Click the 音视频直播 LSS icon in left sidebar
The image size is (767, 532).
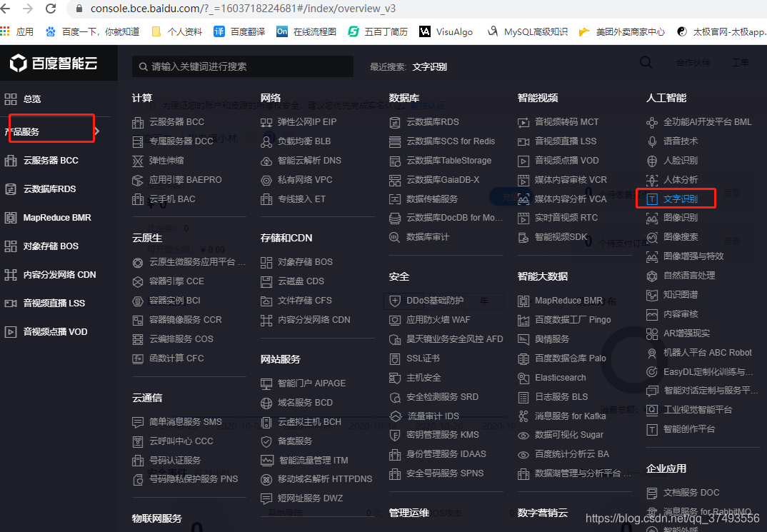coord(11,303)
